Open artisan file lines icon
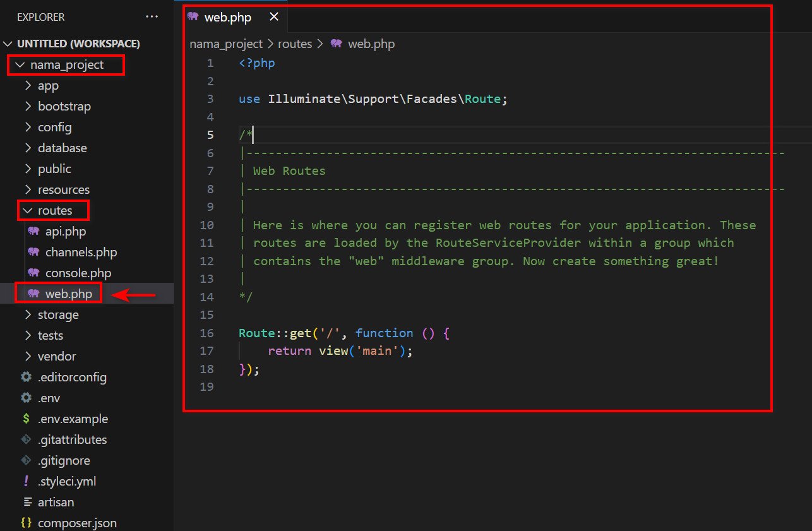 click(27, 502)
